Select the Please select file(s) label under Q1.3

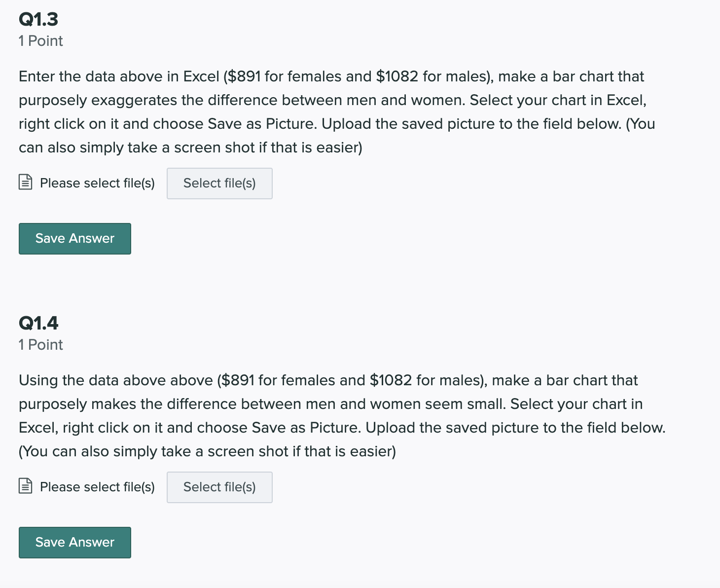pyautogui.click(x=97, y=183)
